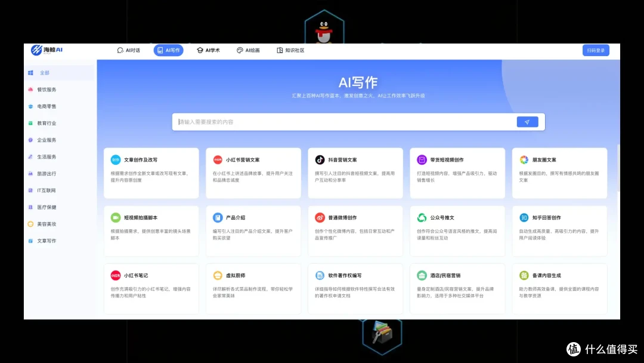Viewport: 644px width, 363px height.
Task: Click the 朋友圈文案 colorful icon
Action: tap(524, 159)
